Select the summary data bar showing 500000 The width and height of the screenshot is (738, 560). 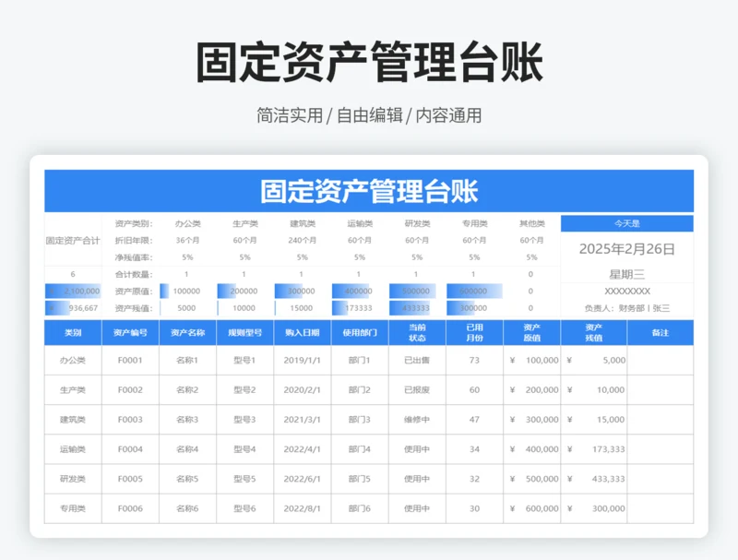coord(417,292)
